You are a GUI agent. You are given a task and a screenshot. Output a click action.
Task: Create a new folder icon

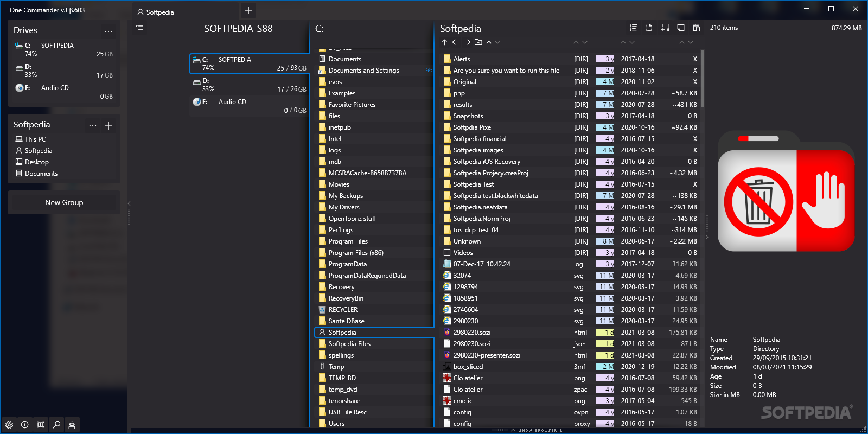(x=665, y=28)
